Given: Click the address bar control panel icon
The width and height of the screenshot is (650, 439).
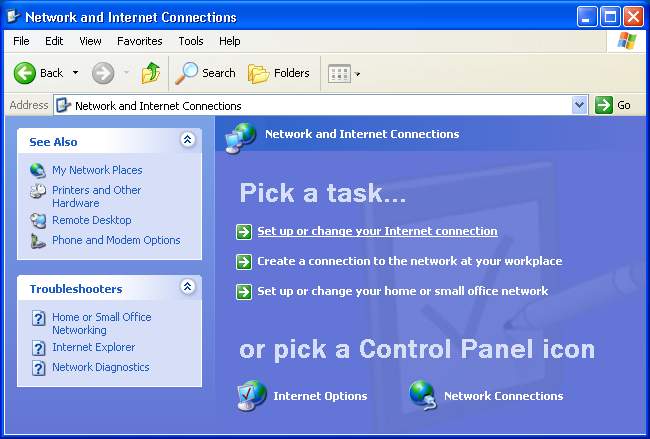Looking at the screenshot, I should click(63, 105).
